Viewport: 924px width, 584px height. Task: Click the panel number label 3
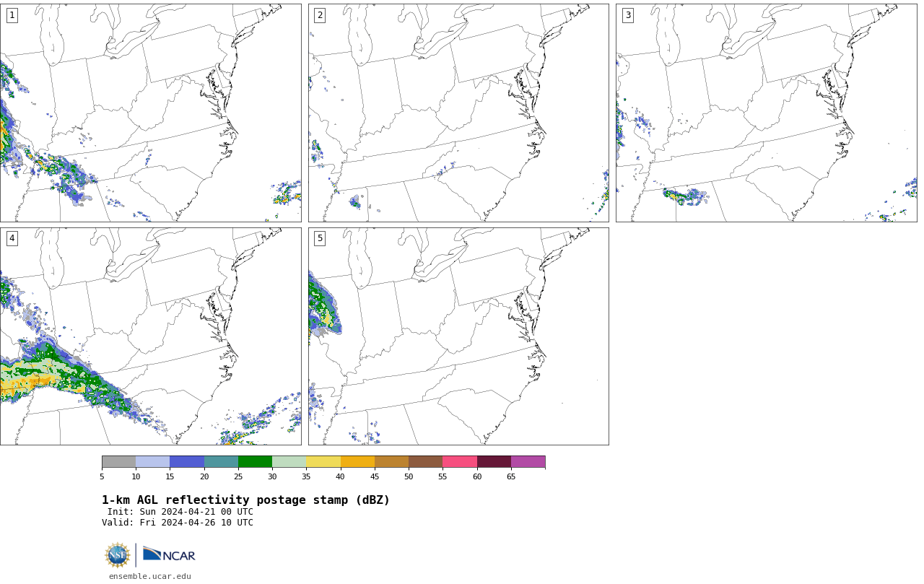pos(628,15)
